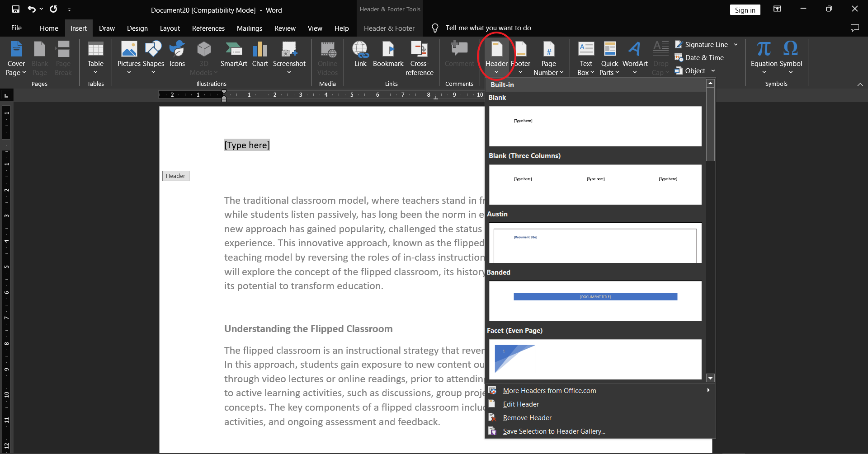Open the WordArt gallery
The image size is (868, 454).
point(635,50)
